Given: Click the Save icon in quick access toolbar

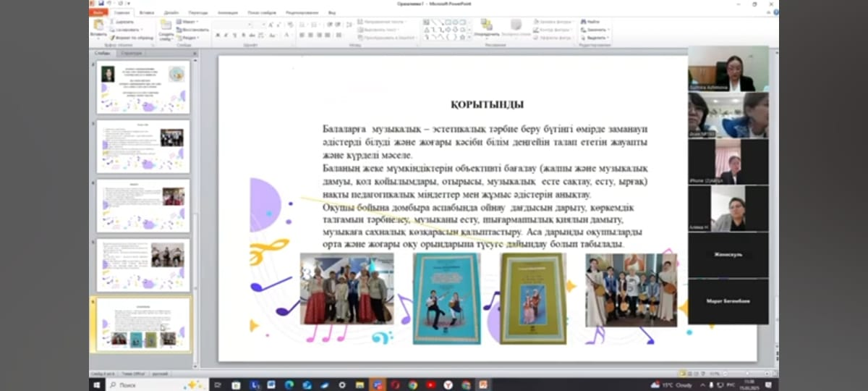Looking at the screenshot, I should (x=102, y=4).
